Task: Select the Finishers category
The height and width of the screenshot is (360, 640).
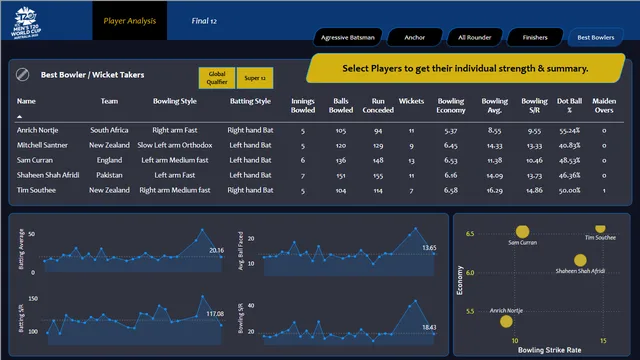Action: (x=535, y=38)
